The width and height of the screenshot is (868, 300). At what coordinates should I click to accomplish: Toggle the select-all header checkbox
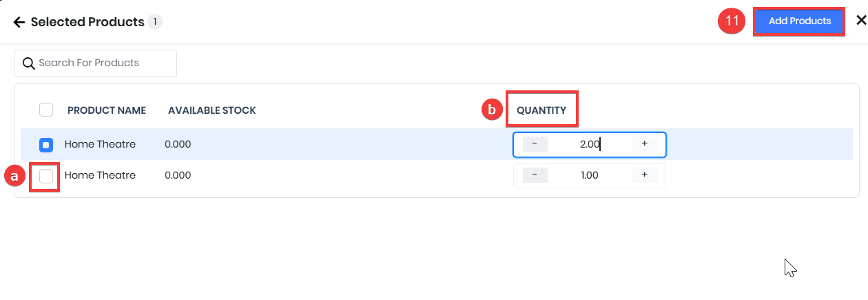46,110
